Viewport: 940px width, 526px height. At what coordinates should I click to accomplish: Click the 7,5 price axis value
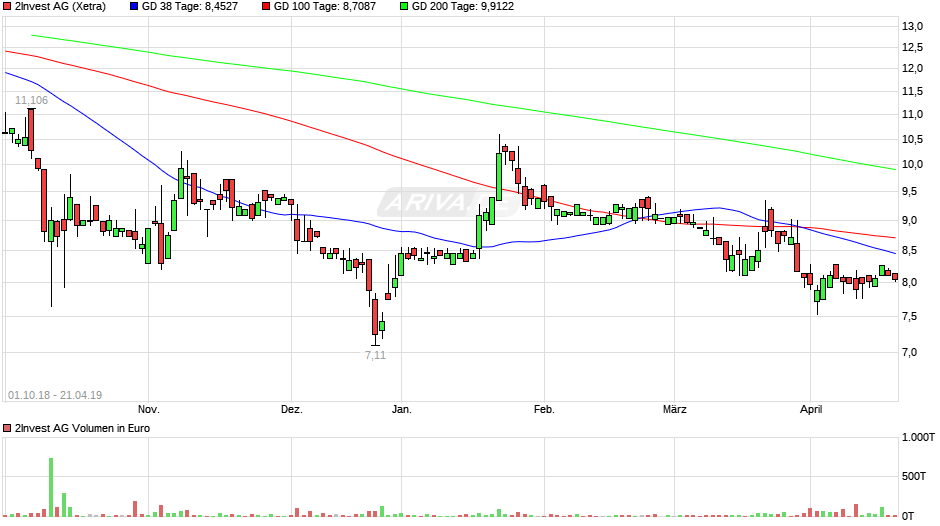point(909,317)
